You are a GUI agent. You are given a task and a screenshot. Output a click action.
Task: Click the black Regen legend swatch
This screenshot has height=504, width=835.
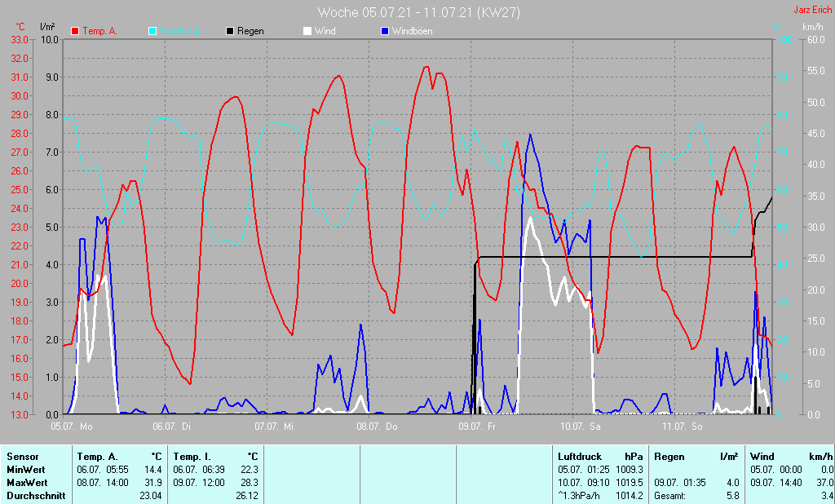point(230,31)
